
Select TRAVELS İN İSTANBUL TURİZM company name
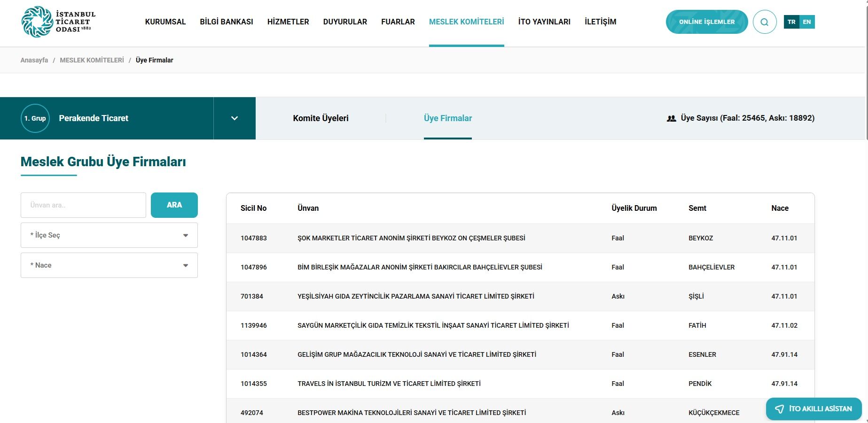[x=389, y=384]
